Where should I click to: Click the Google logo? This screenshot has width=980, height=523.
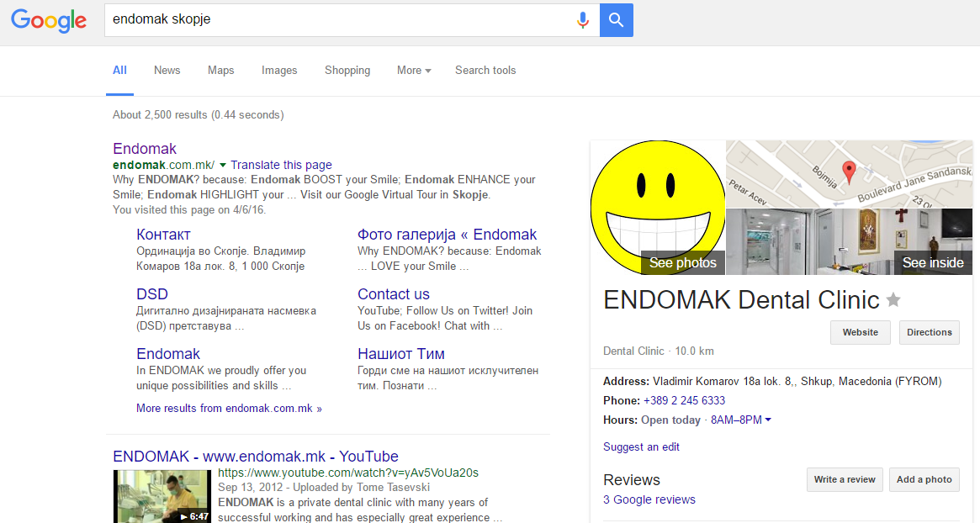click(x=48, y=21)
